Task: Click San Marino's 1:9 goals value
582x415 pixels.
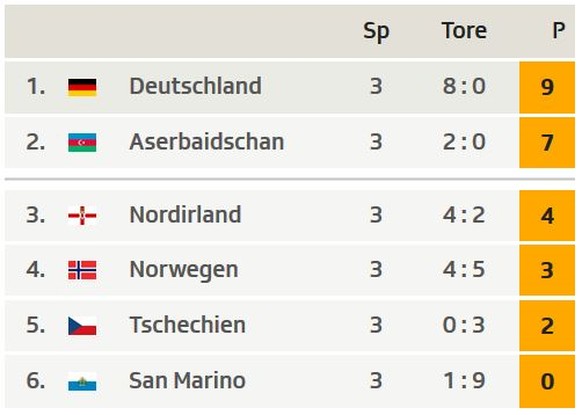Action: tap(464, 380)
